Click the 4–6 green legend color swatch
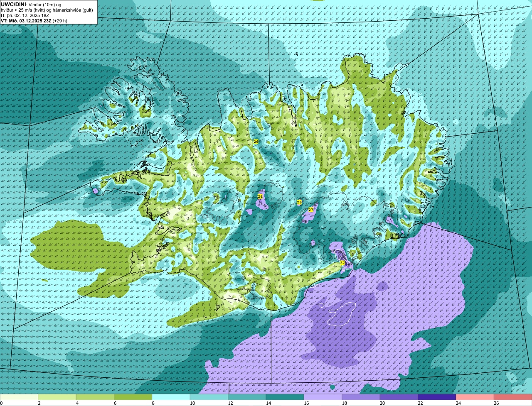 point(95,397)
